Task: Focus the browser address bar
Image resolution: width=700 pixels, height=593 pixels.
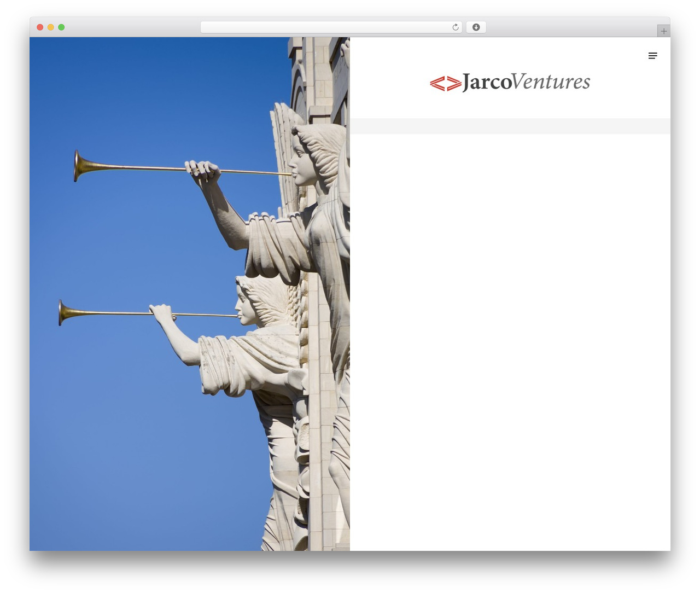Action: [331, 27]
